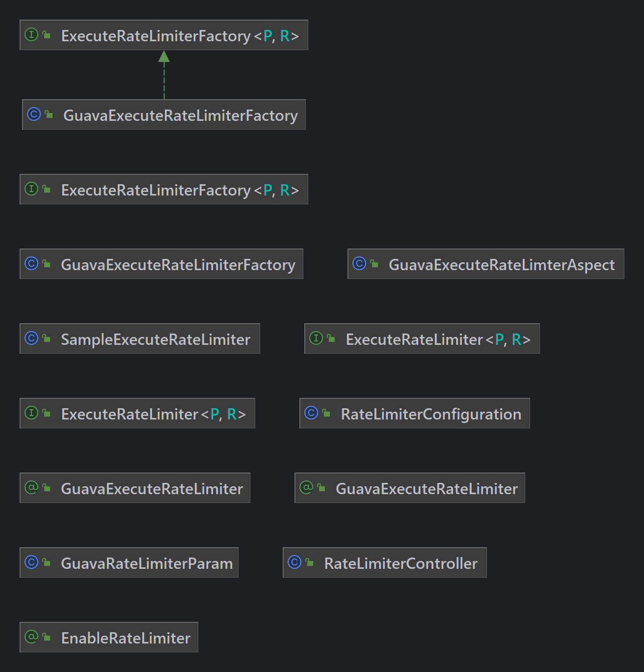Select the GuavaExecuteRateLimterAspect node label

coord(502,265)
